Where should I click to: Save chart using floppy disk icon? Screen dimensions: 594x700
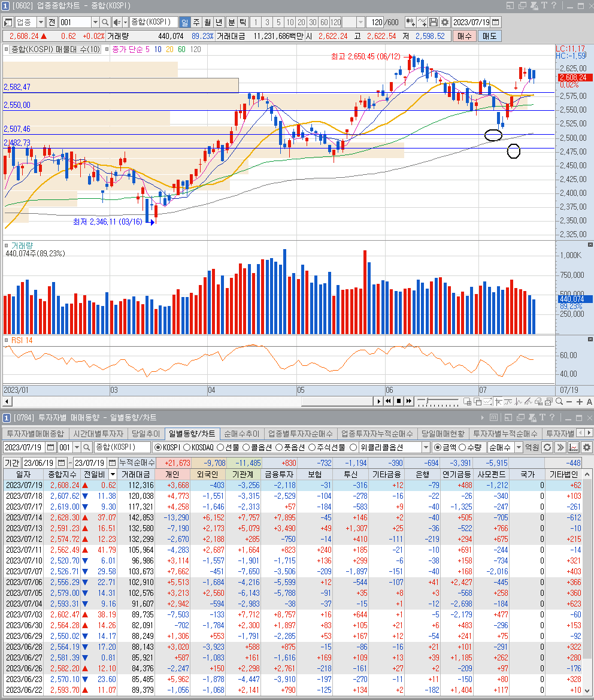pos(434,22)
